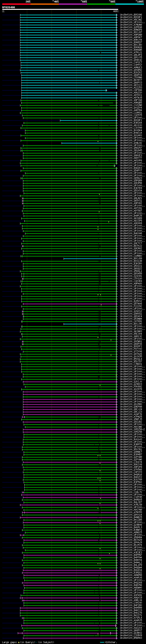Open hit UniRef100_C5YMN8
This screenshot has height=644, width=146.
[x=131, y=77]
